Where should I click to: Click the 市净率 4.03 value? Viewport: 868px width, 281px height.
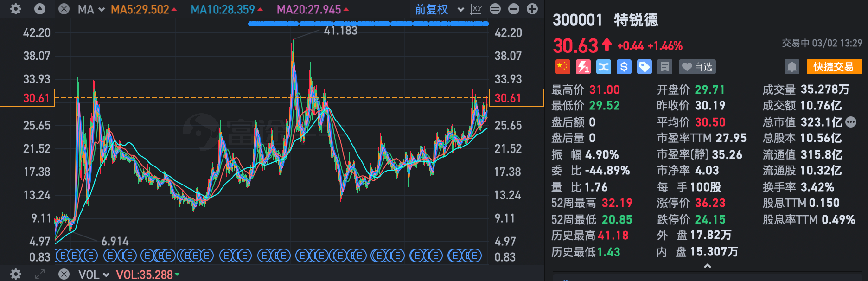(x=707, y=171)
